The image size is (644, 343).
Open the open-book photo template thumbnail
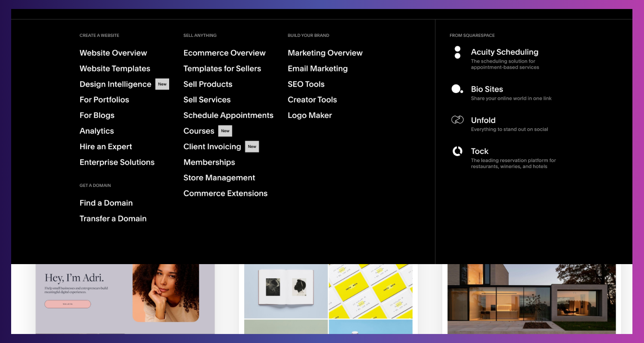286,291
